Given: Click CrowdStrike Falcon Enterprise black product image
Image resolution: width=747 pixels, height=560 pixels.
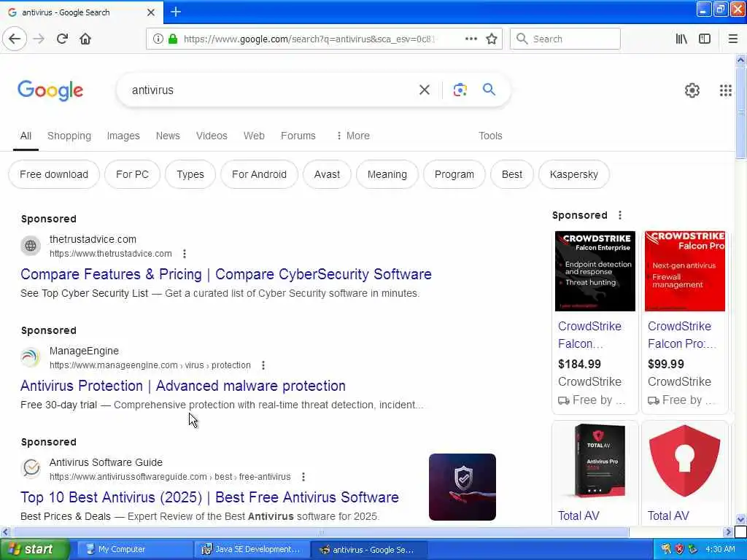Looking at the screenshot, I should pyautogui.click(x=595, y=271).
